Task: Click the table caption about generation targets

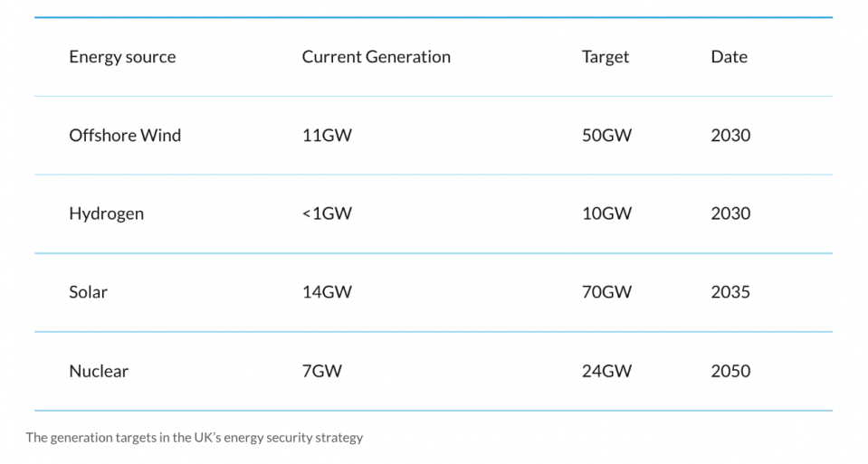Action: (194, 438)
